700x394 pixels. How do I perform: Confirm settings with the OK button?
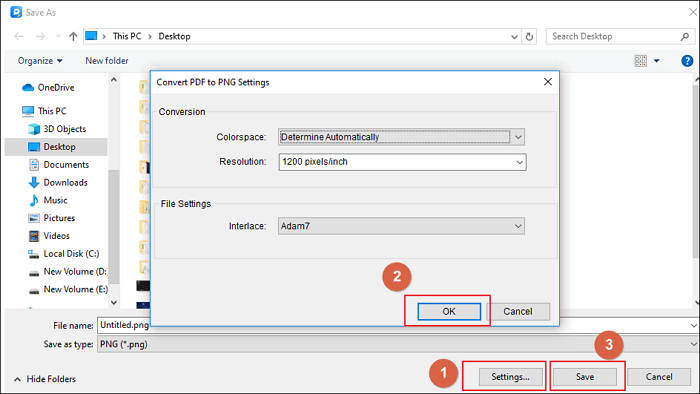click(449, 311)
